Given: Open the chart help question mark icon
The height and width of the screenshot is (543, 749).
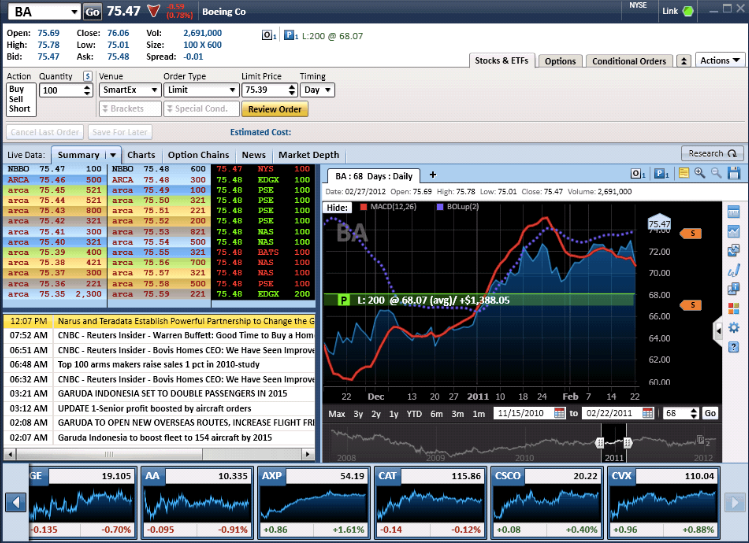Looking at the screenshot, I should coord(733,347).
